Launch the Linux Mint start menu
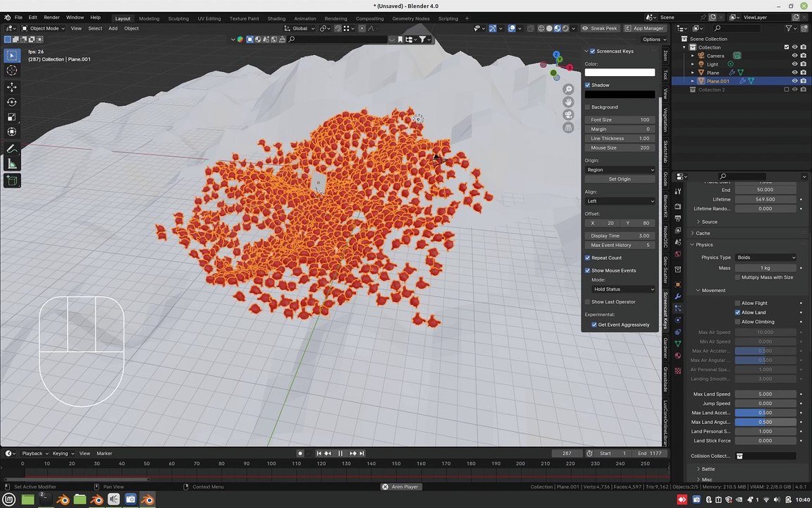Image resolution: width=812 pixels, height=508 pixels. [x=8, y=500]
